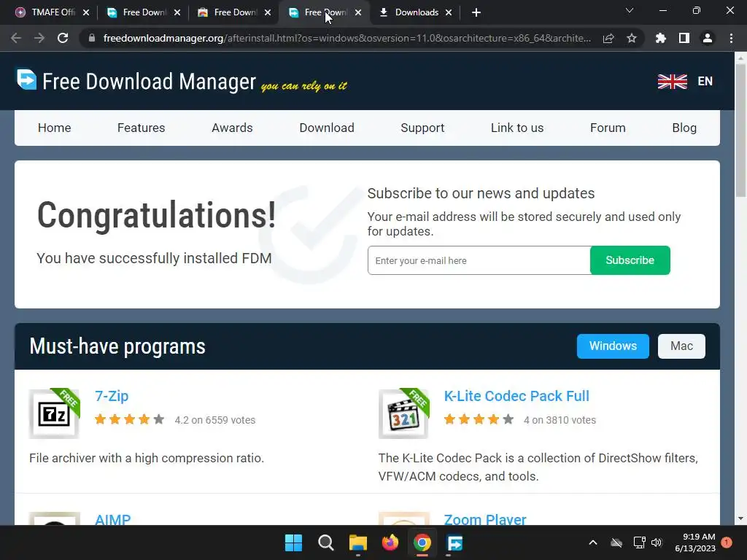
Task: Close the active Free Download tab
Action: (x=358, y=12)
